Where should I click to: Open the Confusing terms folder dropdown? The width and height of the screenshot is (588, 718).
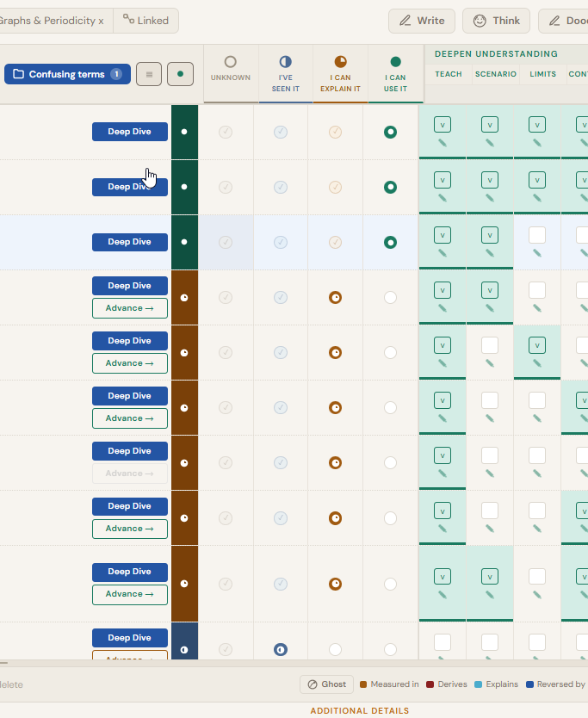[x=67, y=74]
